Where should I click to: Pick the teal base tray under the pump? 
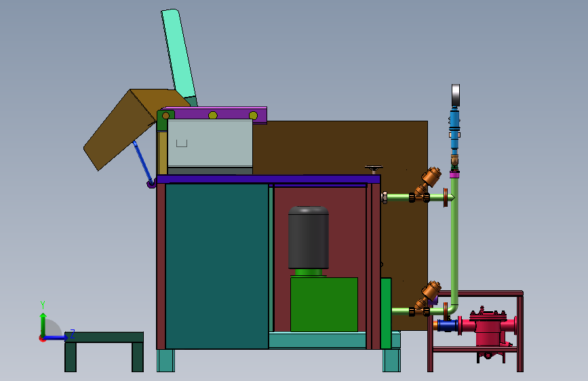317,340
